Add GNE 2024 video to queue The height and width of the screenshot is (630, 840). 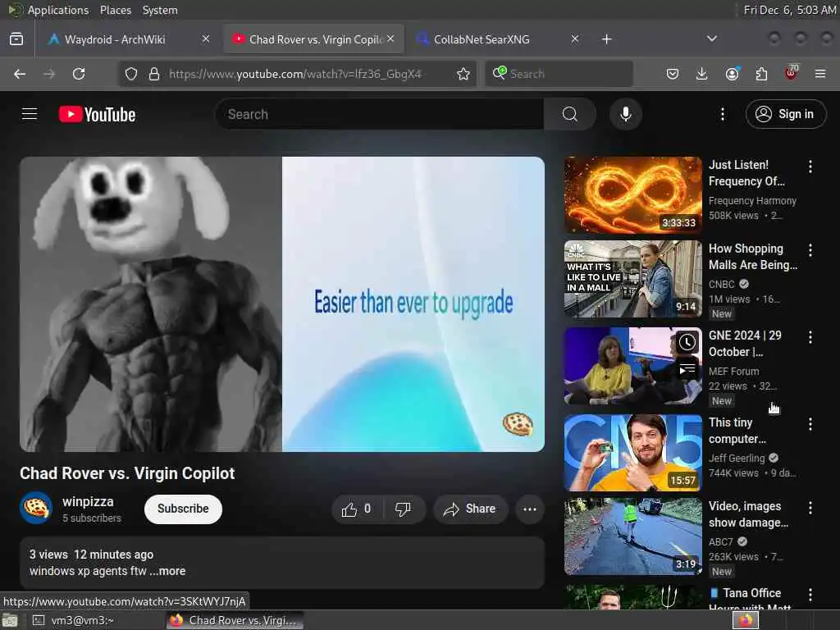tap(687, 370)
